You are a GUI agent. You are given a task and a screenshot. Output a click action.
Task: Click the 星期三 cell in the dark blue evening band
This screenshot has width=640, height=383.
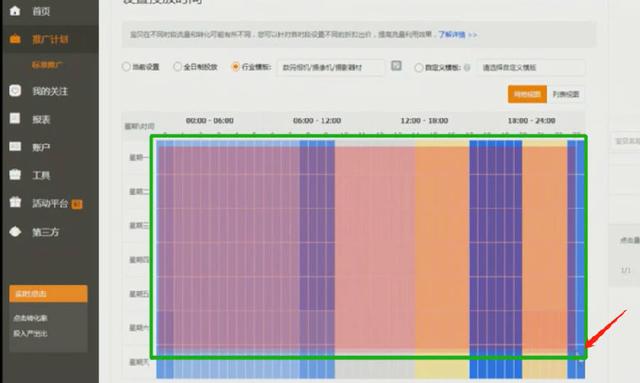pos(496,225)
